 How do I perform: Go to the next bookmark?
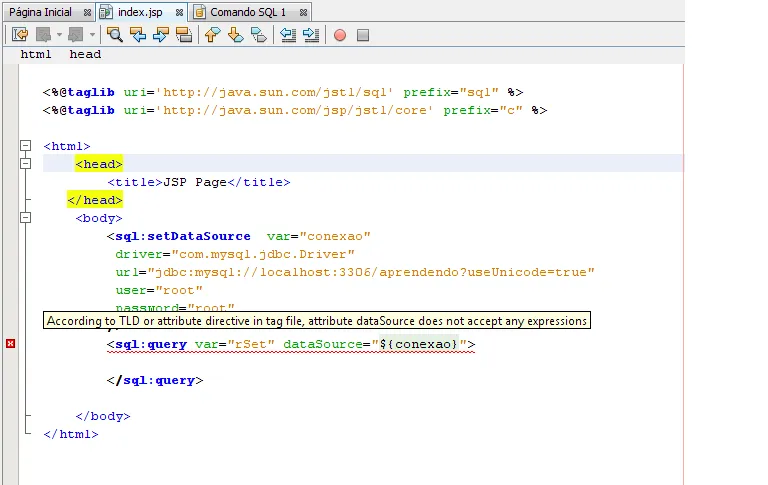[x=235, y=35]
